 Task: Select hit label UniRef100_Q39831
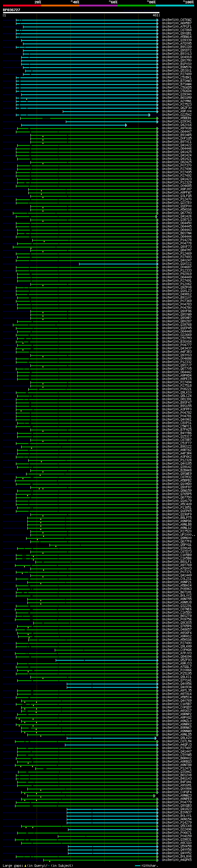point(176,840)
